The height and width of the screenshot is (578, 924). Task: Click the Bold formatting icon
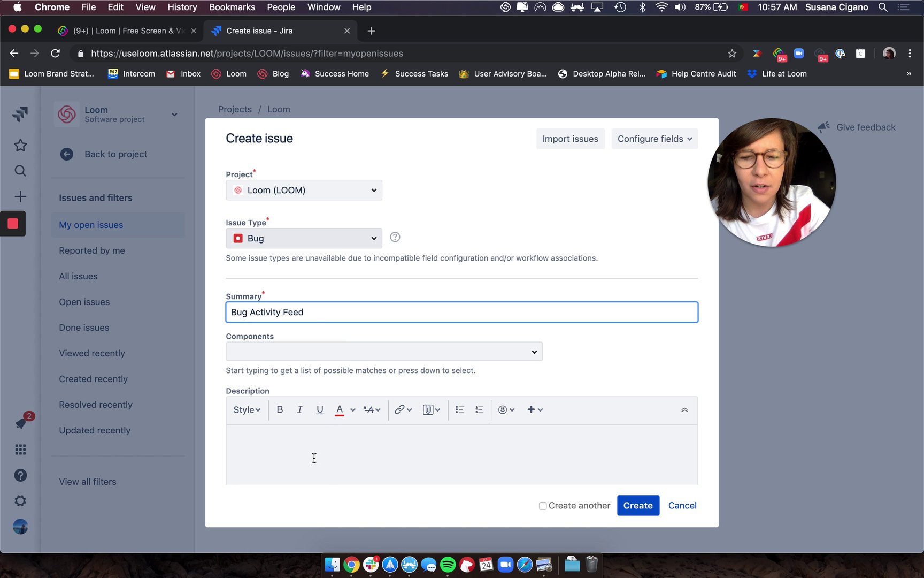coord(280,410)
